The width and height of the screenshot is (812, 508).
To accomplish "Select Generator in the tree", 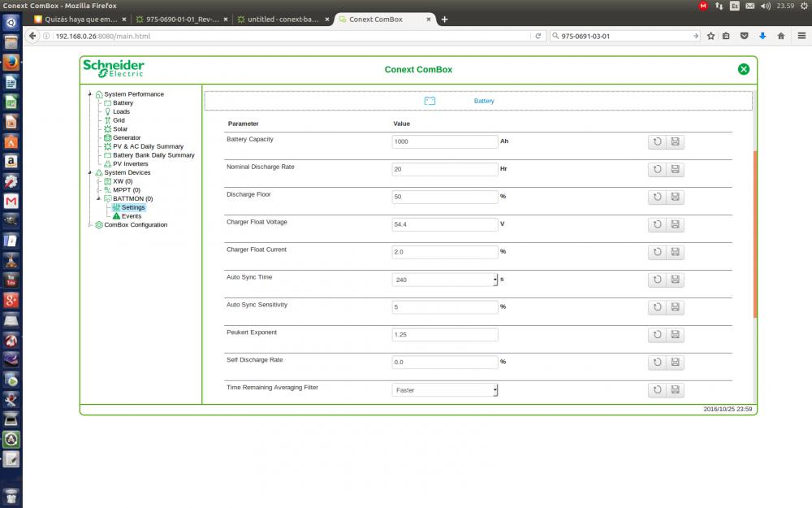I will coord(127,138).
